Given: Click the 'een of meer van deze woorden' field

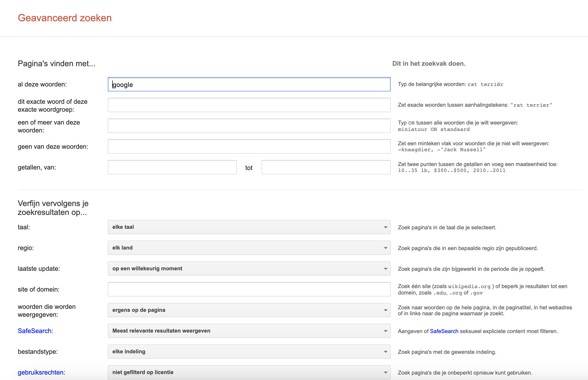Looking at the screenshot, I should point(249,126).
